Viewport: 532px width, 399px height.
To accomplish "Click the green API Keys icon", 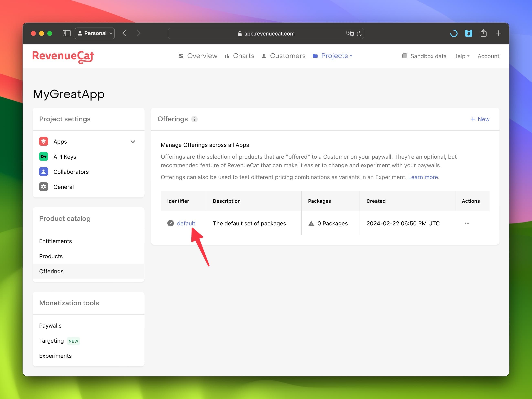I will click(44, 157).
